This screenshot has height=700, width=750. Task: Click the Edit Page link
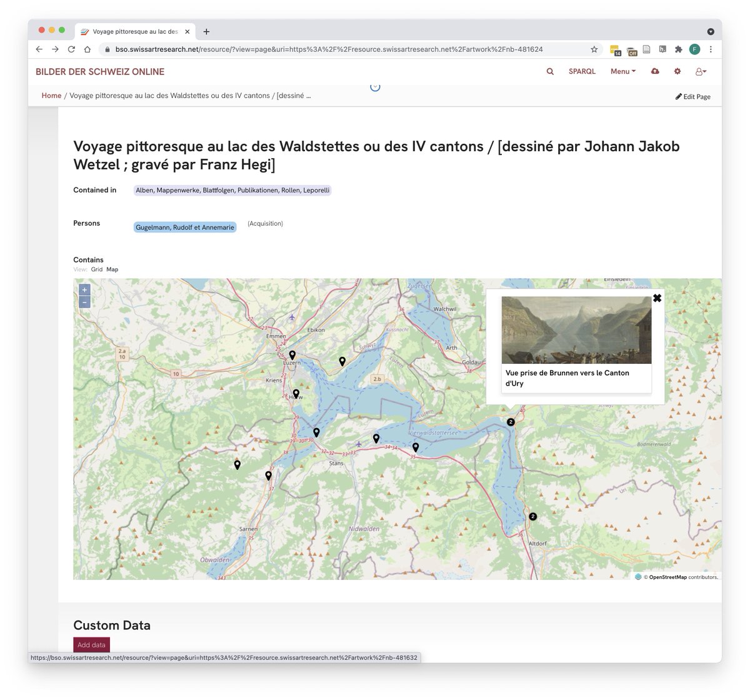point(693,97)
